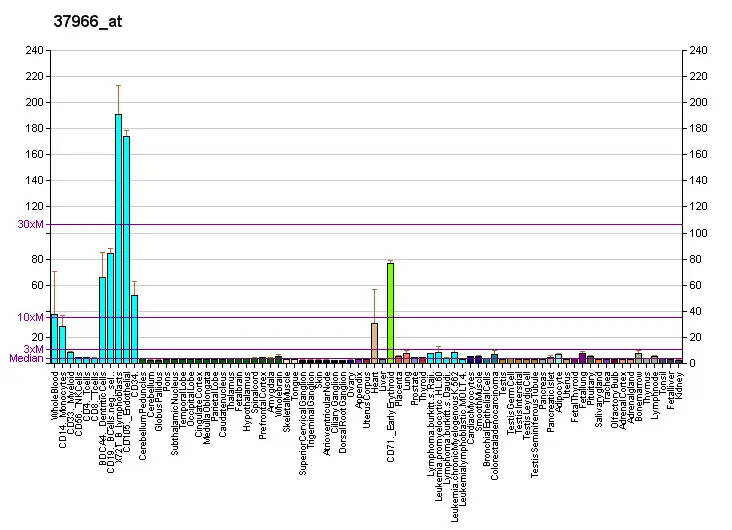Click the 100 tick on right axis
Image resolution: width=732 pixels, height=530 pixels.
pyautogui.click(x=698, y=233)
